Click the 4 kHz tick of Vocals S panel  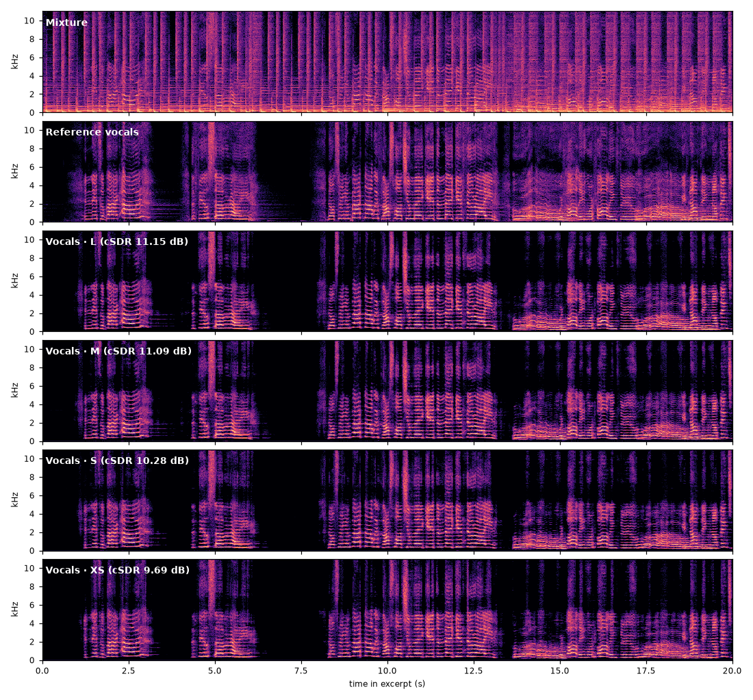coord(32,514)
